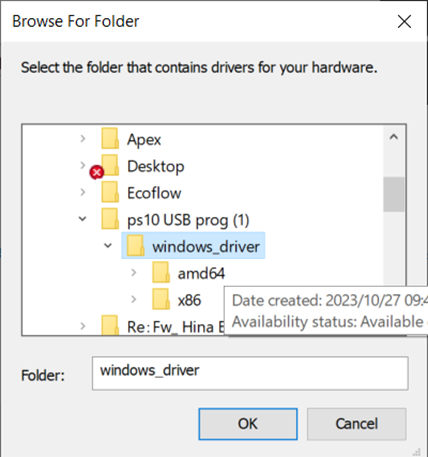This screenshot has width=428, height=457.
Task: Collapse the ps10 USB prog (1) node
Action: (x=82, y=219)
